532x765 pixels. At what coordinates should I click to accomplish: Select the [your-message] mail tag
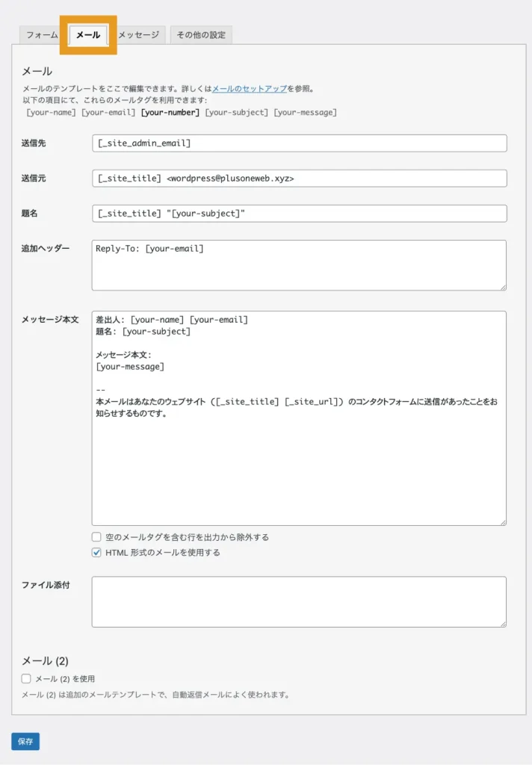pos(305,113)
